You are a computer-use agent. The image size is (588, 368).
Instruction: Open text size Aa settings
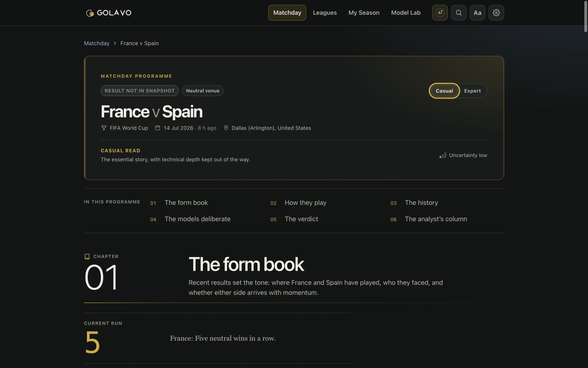[x=477, y=13]
